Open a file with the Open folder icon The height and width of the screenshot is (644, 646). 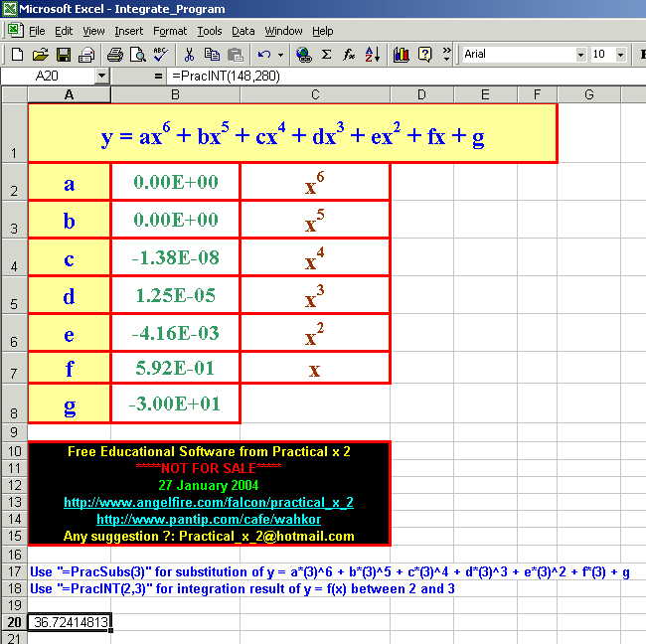(x=40, y=54)
